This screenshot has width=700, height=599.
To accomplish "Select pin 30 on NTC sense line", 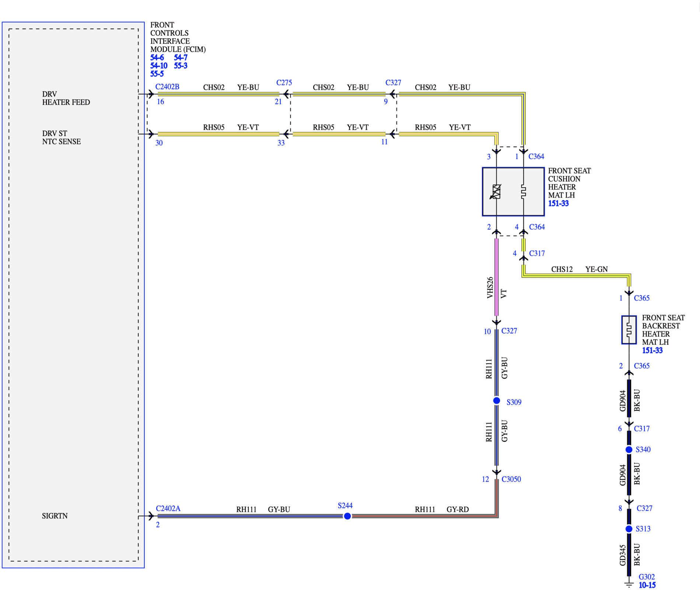I will pyautogui.click(x=159, y=143).
